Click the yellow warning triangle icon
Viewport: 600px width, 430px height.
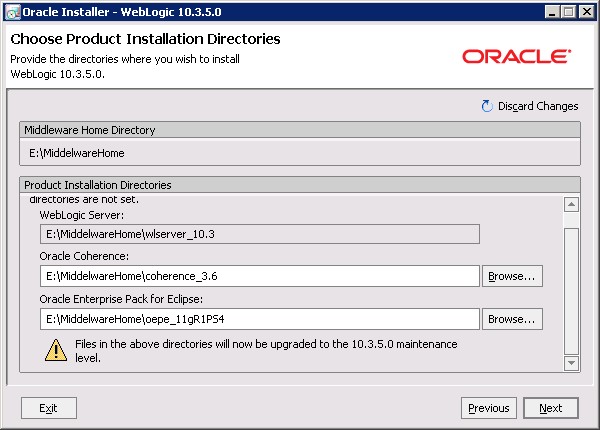click(x=53, y=349)
